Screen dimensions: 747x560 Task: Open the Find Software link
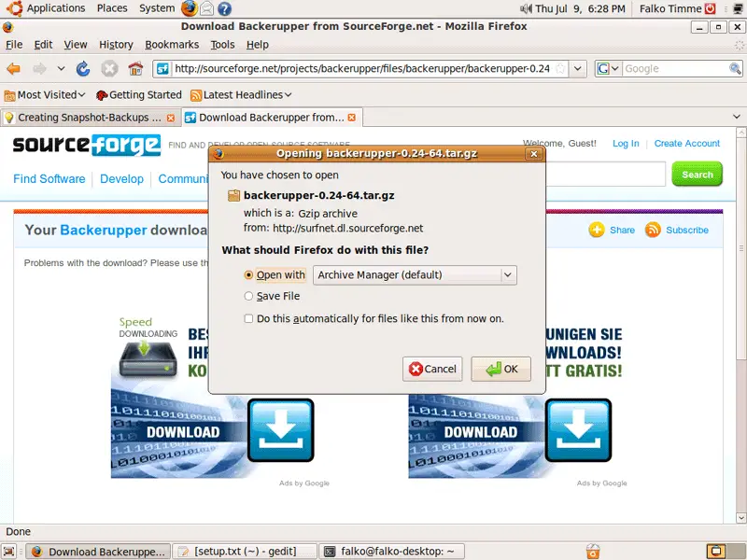point(49,179)
